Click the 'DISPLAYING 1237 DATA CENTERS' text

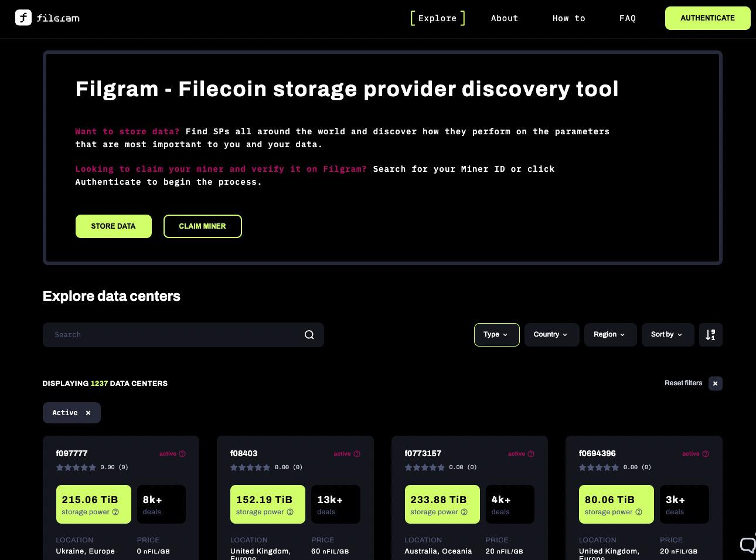pos(105,383)
